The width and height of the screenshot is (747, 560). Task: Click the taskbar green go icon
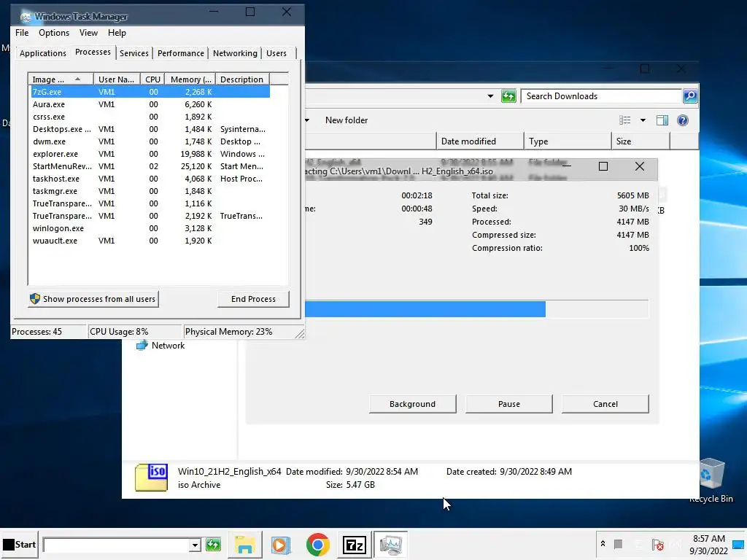point(214,545)
